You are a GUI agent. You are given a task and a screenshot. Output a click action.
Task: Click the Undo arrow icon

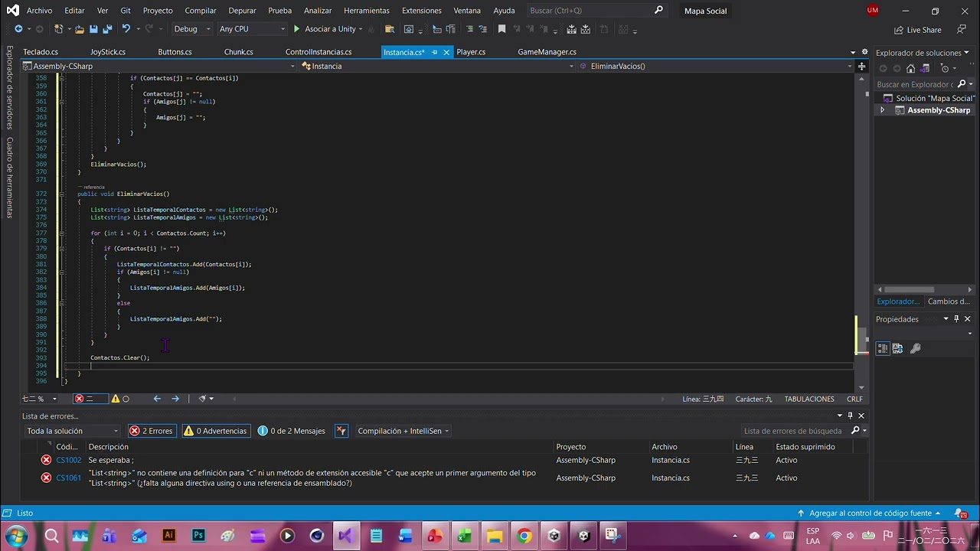pyautogui.click(x=126, y=29)
